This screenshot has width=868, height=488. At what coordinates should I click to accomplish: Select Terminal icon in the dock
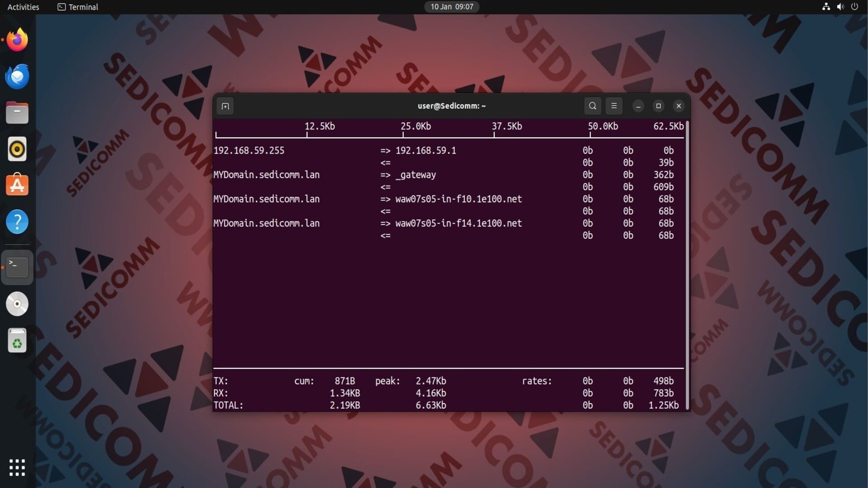(17, 267)
